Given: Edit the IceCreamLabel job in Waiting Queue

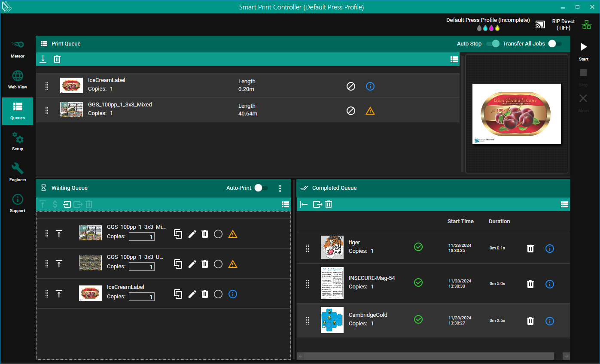Looking at the screenshot, I should coord(192,294).
